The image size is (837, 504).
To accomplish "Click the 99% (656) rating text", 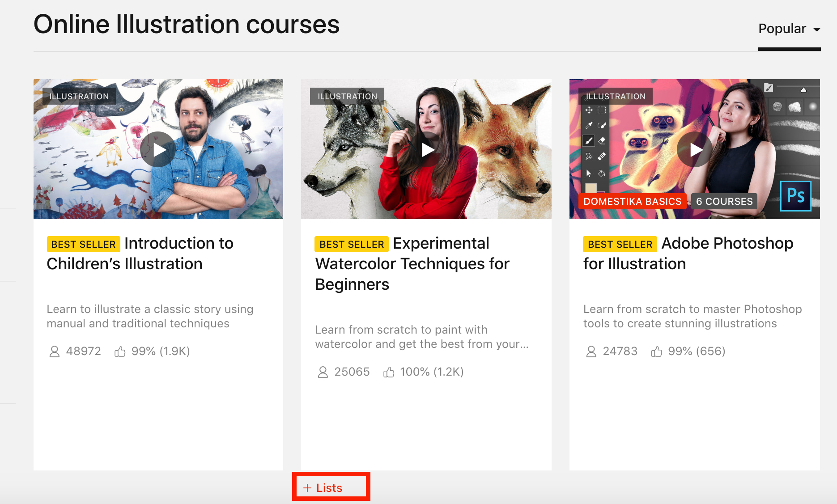I will 697,351.
